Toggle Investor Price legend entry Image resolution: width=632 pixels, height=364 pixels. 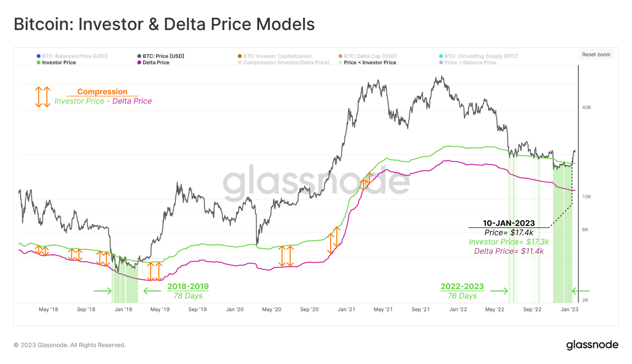click(56, 63)
